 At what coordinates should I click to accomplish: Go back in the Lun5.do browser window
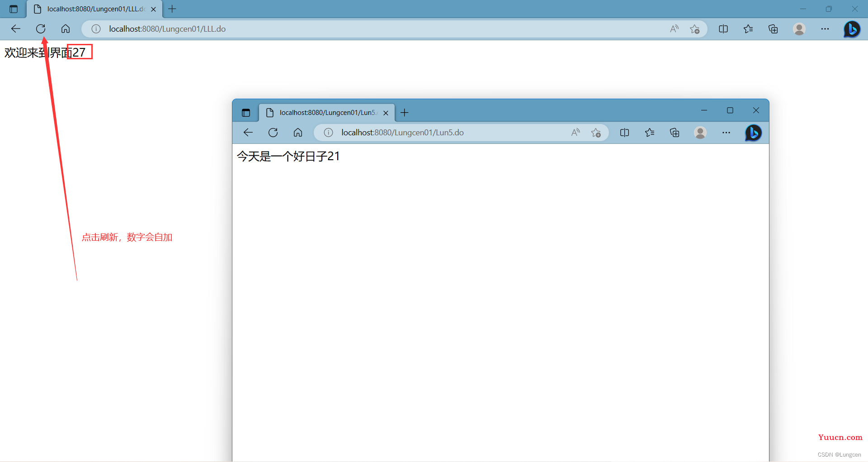point(248,133)
